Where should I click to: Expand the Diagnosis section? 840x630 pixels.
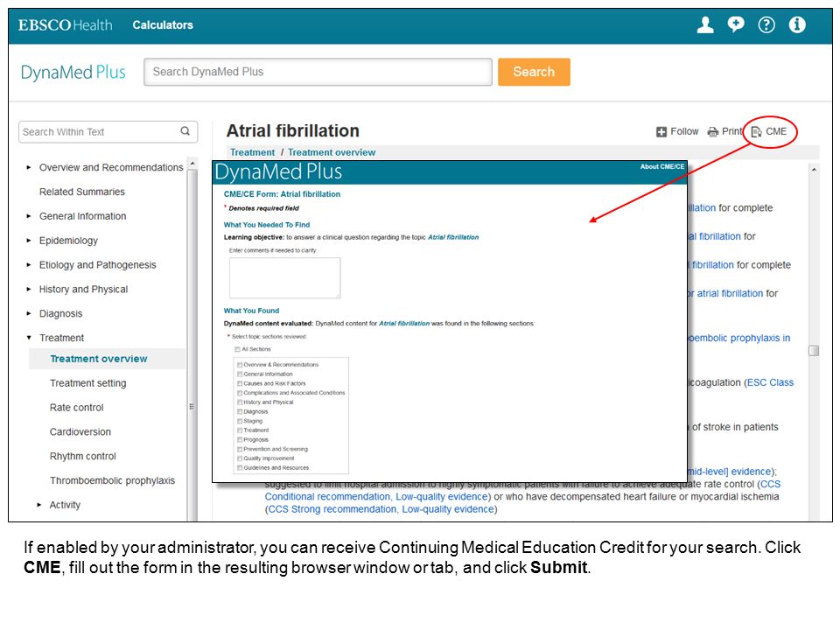pos(29,313)
